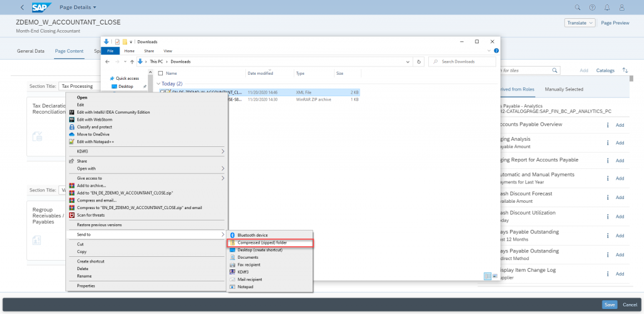This screenshot has width=644, height=314.
Task: Open the Translate dropdown button
Action: [x=579, y=23]
